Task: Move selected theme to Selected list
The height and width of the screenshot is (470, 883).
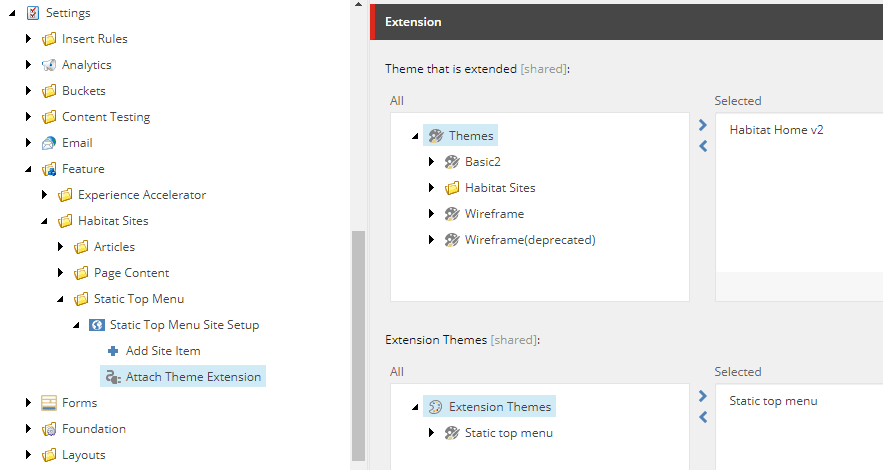Action: click(703, 126)
